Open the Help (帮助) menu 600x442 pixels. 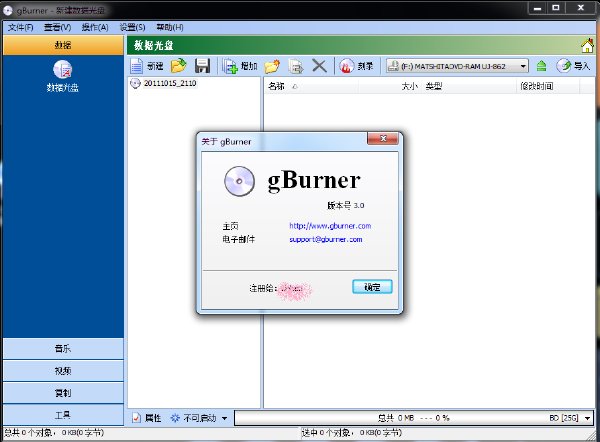(170, 28)
